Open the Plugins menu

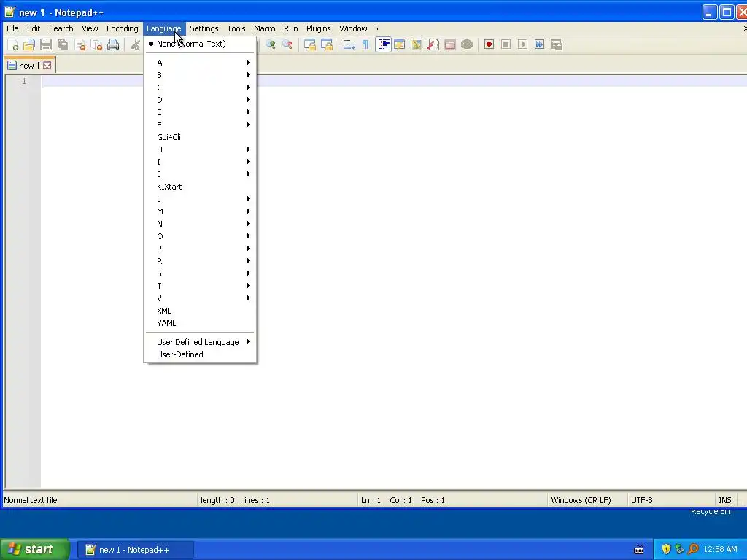[x=318, y=28]
